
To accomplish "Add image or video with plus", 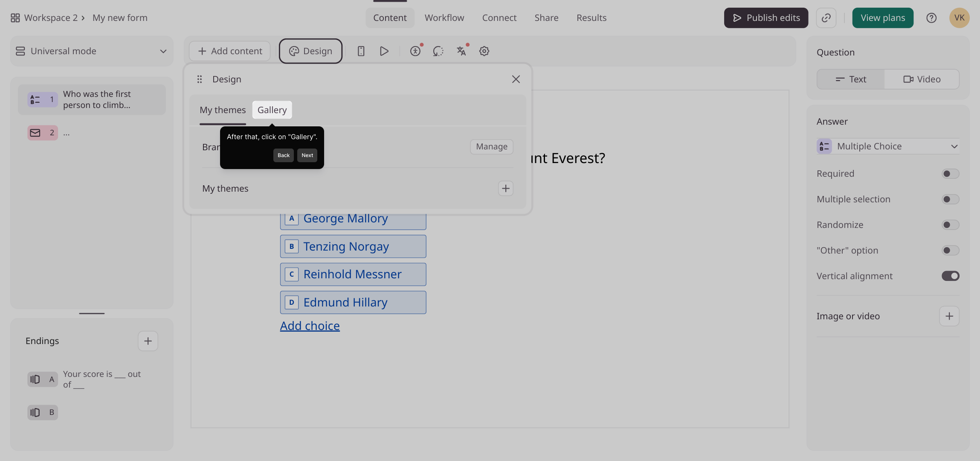I will [949, 316].
